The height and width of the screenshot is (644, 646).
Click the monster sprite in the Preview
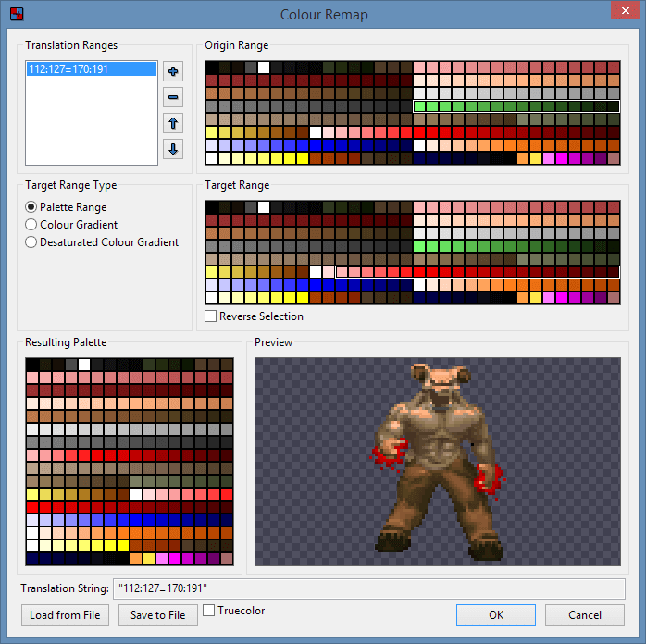pos(435,453)
